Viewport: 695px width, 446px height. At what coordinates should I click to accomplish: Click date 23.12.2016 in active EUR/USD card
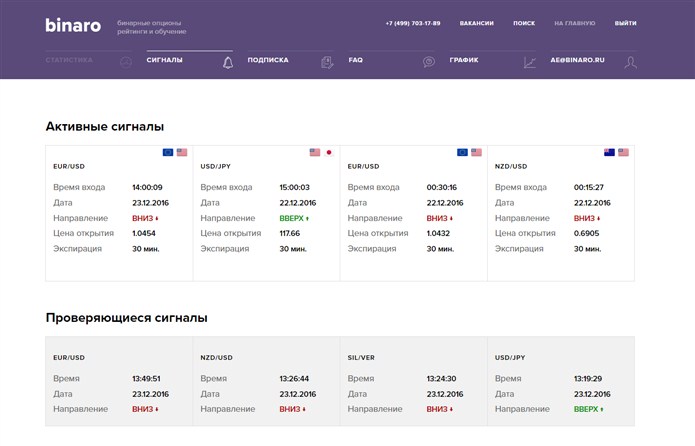click(x=150, y=203)
